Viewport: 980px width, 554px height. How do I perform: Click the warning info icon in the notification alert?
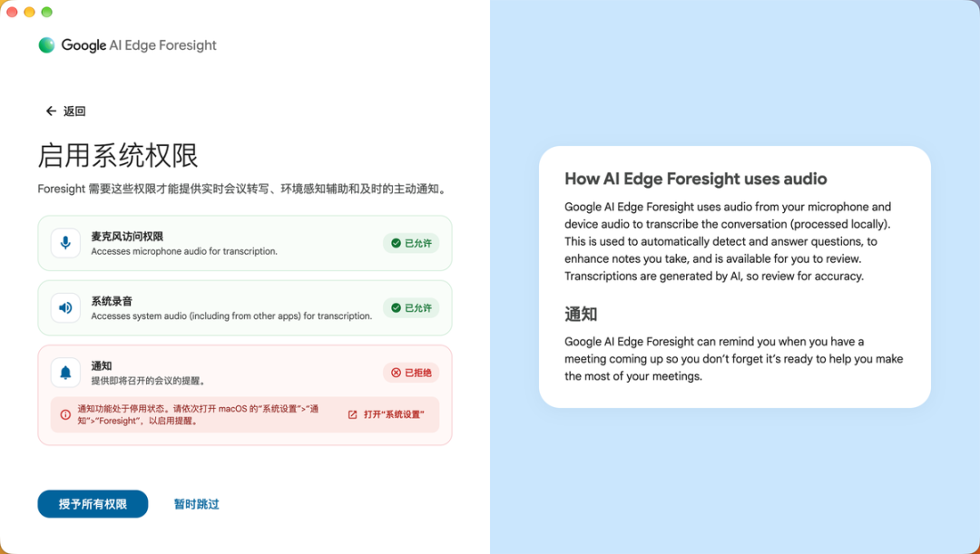(x=65, y=414)
